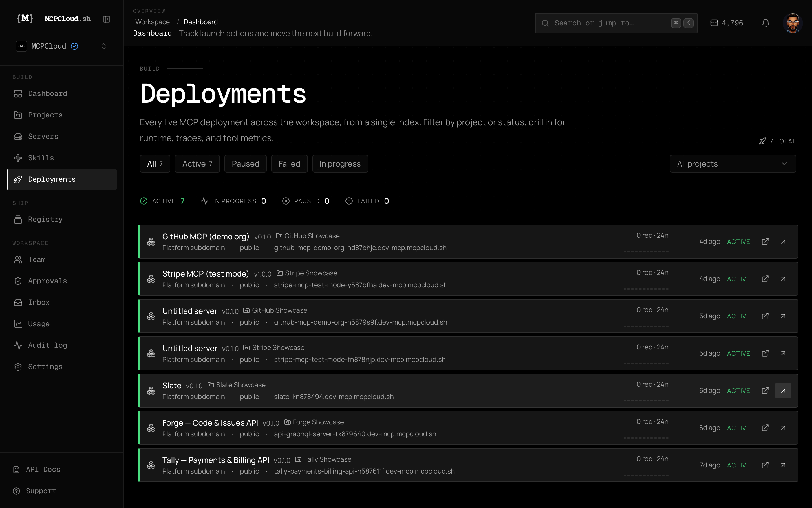
Task: Open Support link
Action: 35,491
